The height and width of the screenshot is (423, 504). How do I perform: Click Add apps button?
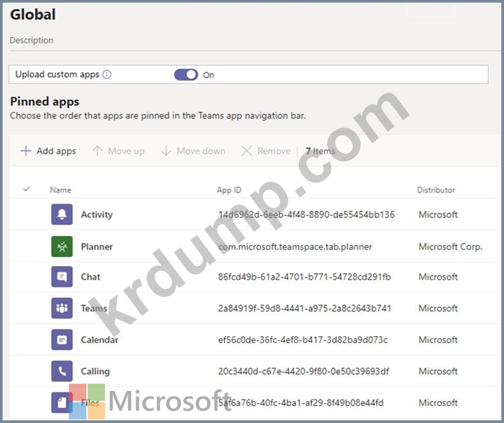(x=48, y=151)
